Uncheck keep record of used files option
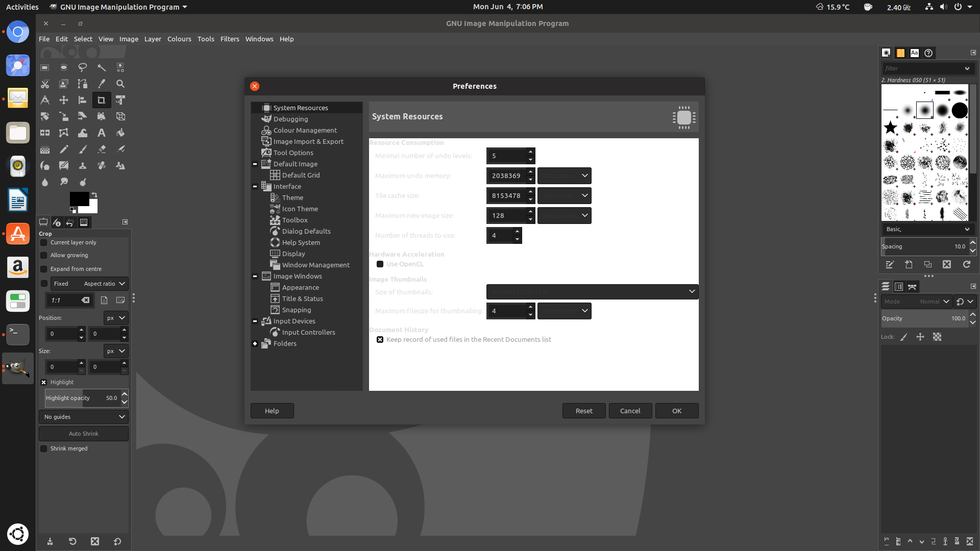Screen dimensions: 980x551 point(380,339)
